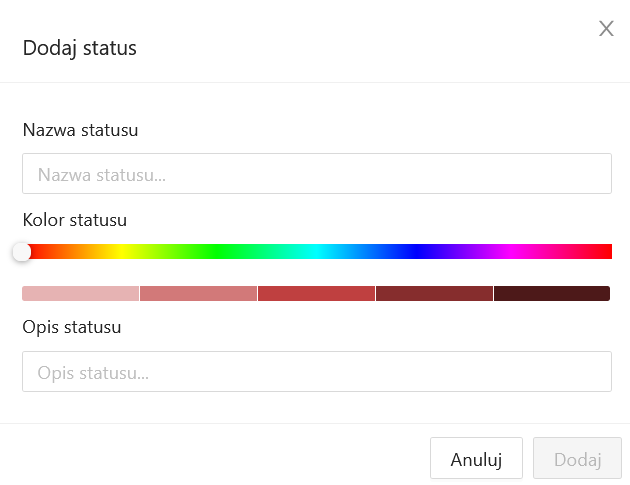Select the lightest pink shade swatch
The width and height of the screenshot is (630, 485).
[x=80, y=293]
